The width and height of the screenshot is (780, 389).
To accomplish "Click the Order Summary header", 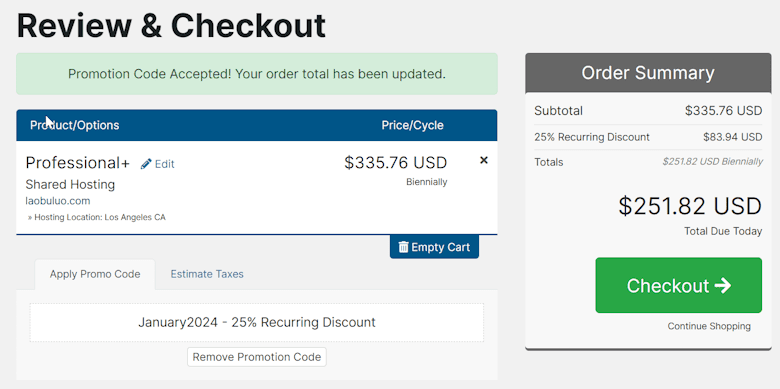I will (x=648, y=73).
